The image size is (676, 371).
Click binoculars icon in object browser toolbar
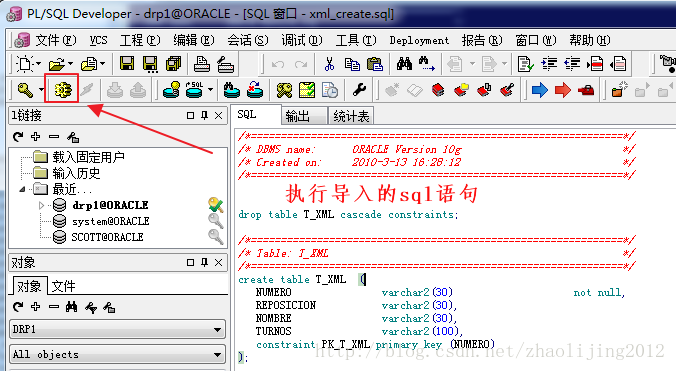tap(72, 307)
